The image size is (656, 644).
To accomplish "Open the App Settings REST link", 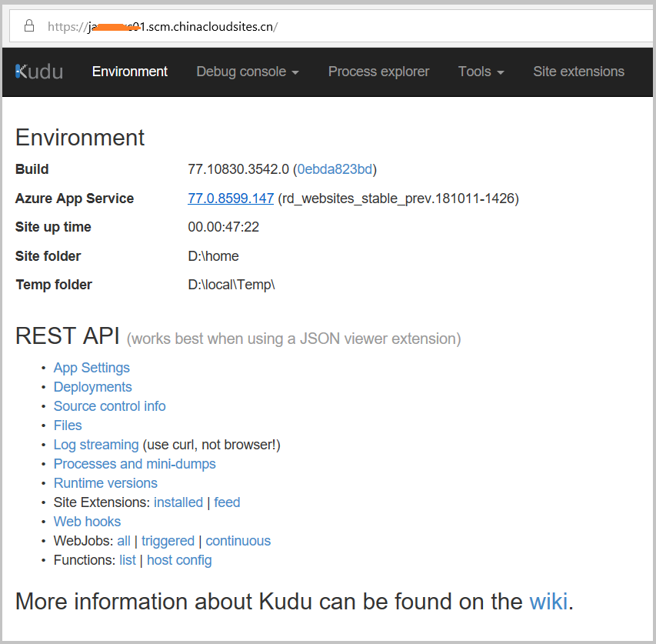I will (x=92, y=368).
